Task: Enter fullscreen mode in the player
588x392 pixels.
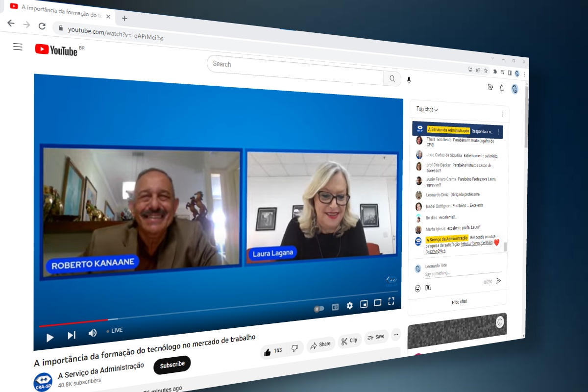Action: pos(391,301)
